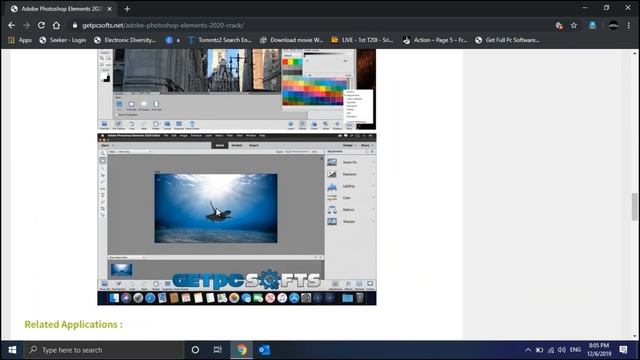Image resolution: width=640 pixels, height=360 pixels.
Task: Open the network tray icon
Action: tap(551, 350)
